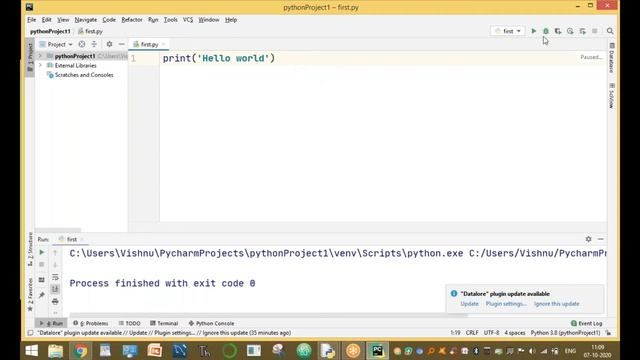The height and width of the screenshot is (360, 640).
Task: Start debugging with the bug icon
Action: click(546, 31)
